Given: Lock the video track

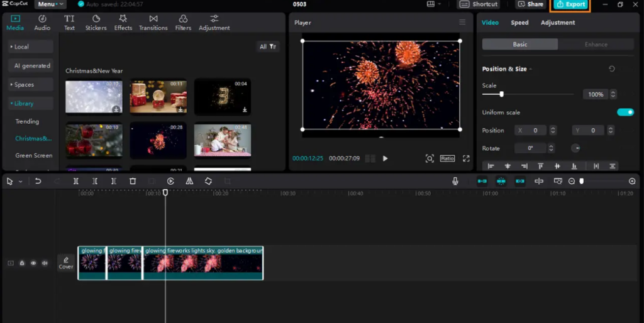Looking at the screenshot, I should coord(22,263).
